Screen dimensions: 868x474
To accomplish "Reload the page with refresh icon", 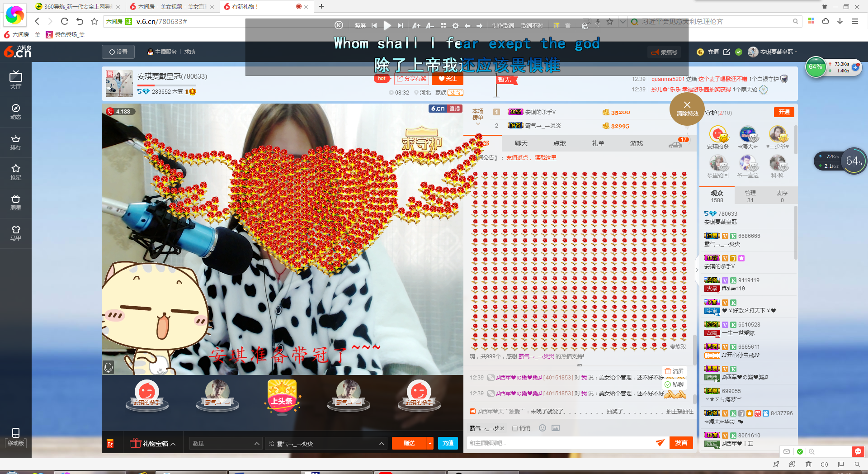I will 65,21.
